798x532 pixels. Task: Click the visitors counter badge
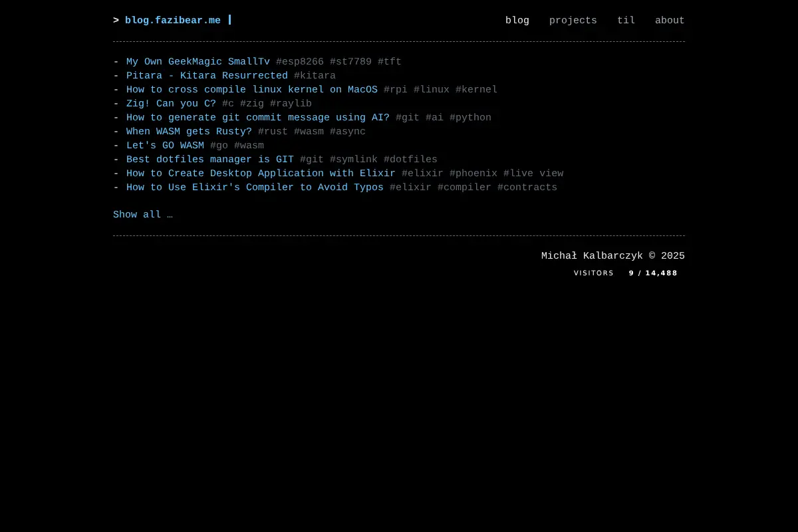coord(626,273)
